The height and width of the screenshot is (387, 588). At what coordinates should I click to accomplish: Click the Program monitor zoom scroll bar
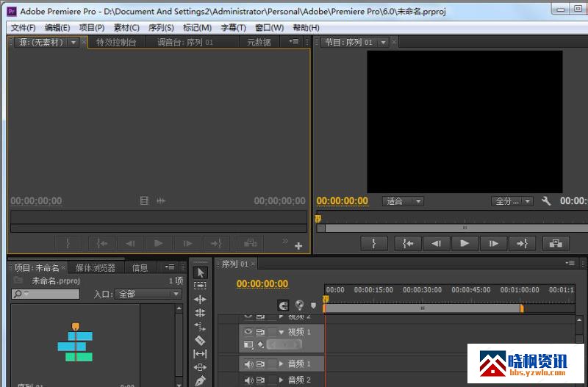(456, 228)
